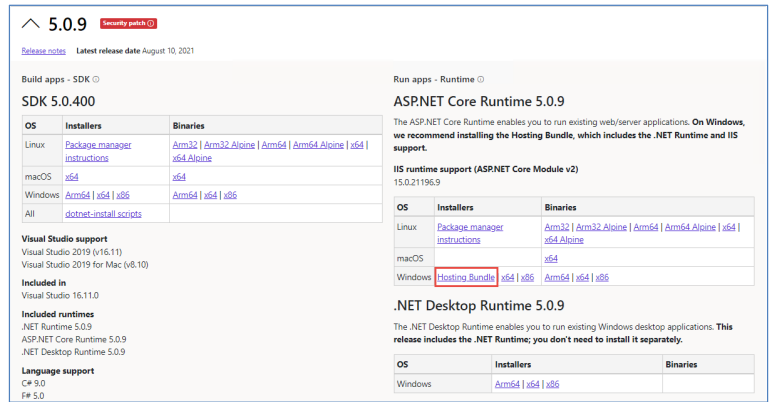Viewport: 773px width, 402px height.
Task: Download SDK Windows x86 installer
Action: 123,195
